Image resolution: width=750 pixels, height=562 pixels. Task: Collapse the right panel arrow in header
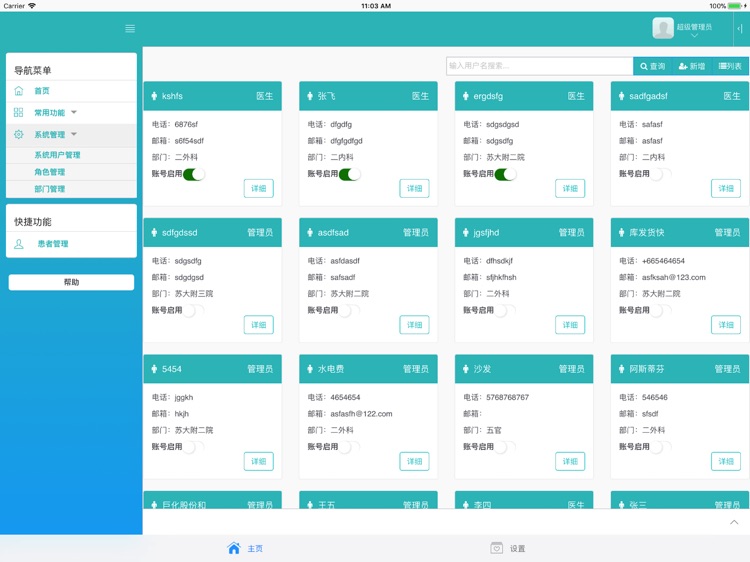tap(739, 29)
